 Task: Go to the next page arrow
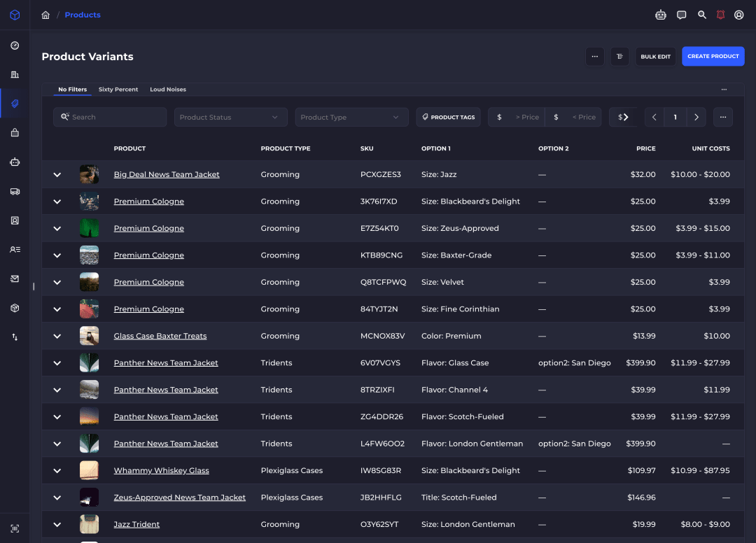coord(696,117)
